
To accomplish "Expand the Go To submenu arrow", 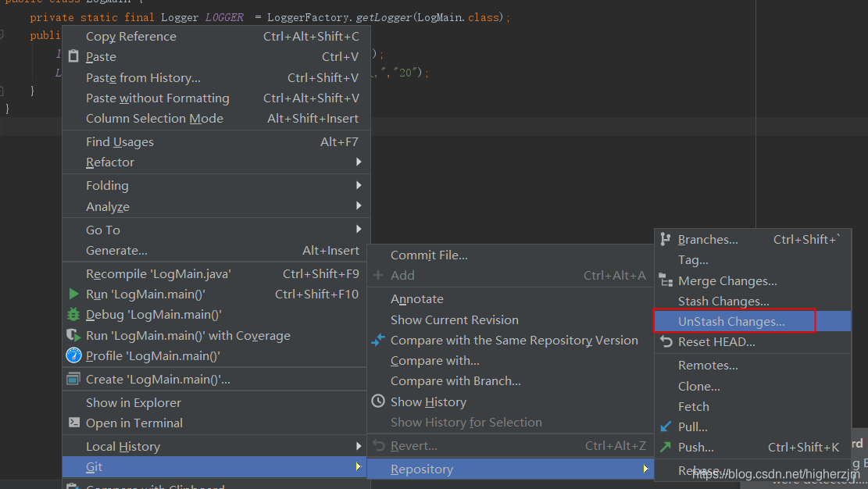I will (x=359, y=229).
